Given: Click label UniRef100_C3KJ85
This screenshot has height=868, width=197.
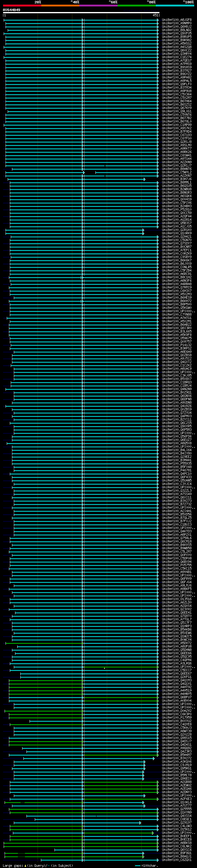Looking at the screenshot, I should click(176, 375).
